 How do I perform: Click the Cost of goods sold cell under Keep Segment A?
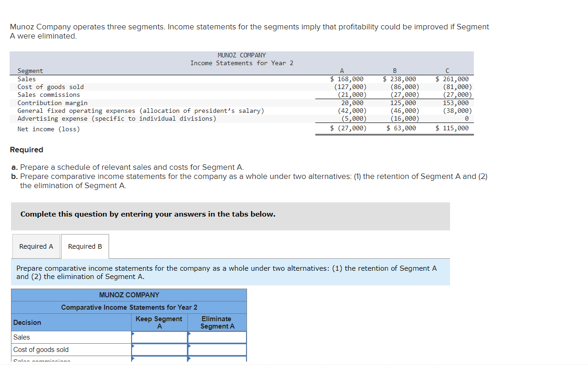159,349
